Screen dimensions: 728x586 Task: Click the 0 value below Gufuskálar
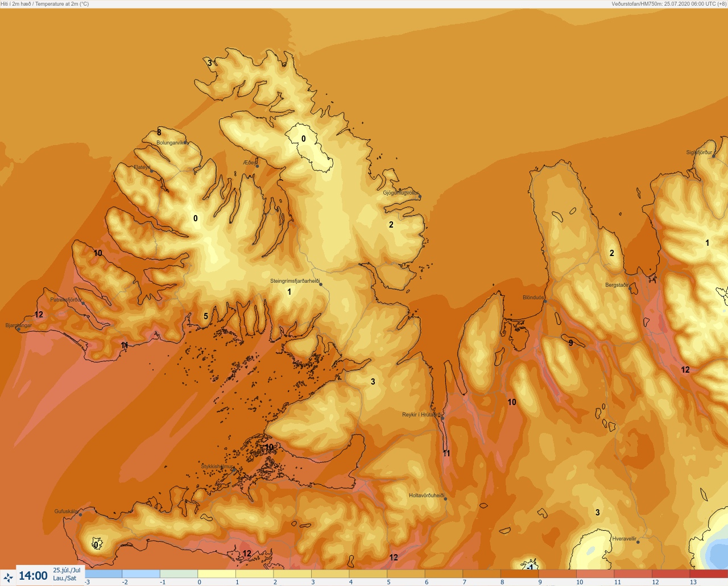[x=96, y=545]
